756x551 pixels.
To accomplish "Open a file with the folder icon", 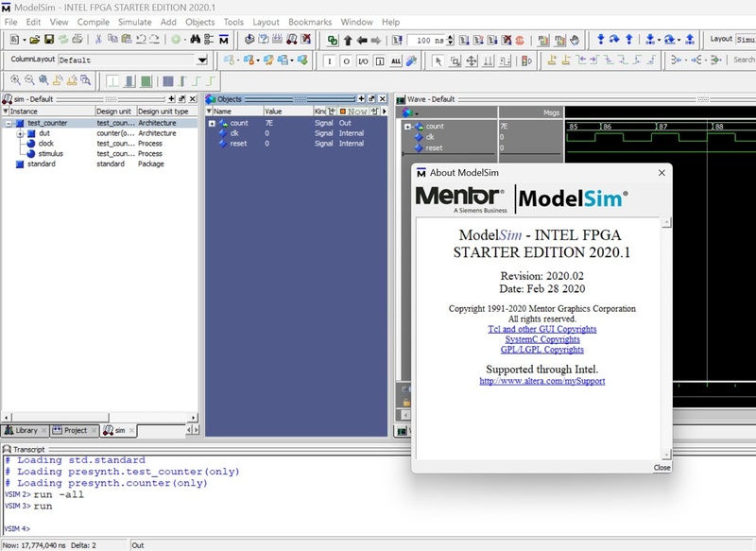I will tap(34, 40).
